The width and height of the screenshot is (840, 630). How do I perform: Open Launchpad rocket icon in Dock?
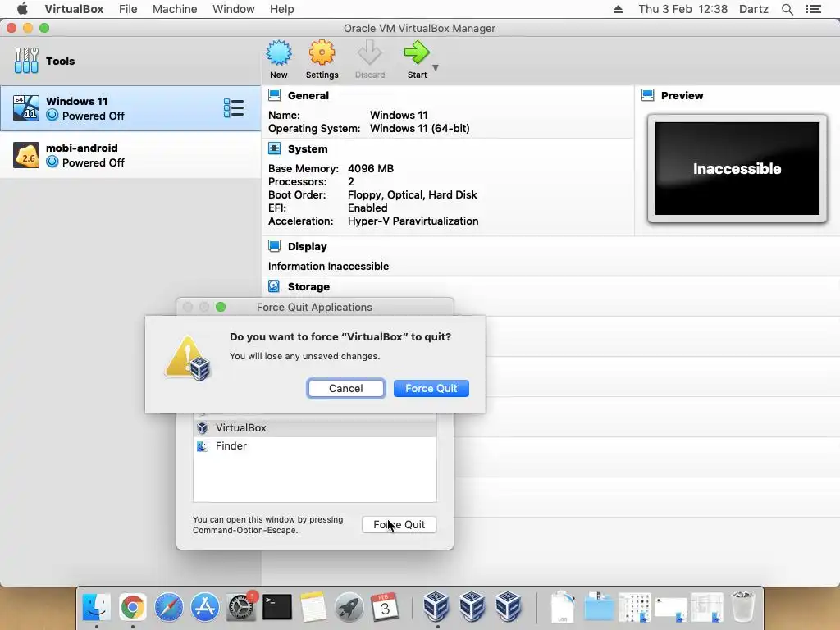click(349, 606)
